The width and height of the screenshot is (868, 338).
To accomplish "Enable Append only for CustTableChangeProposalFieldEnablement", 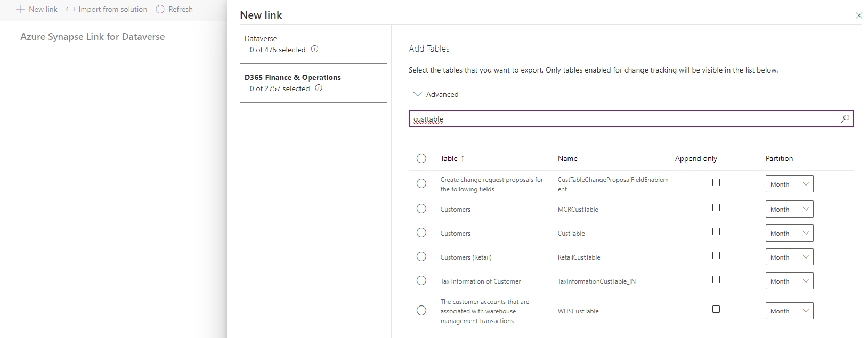I will point(716,182).
